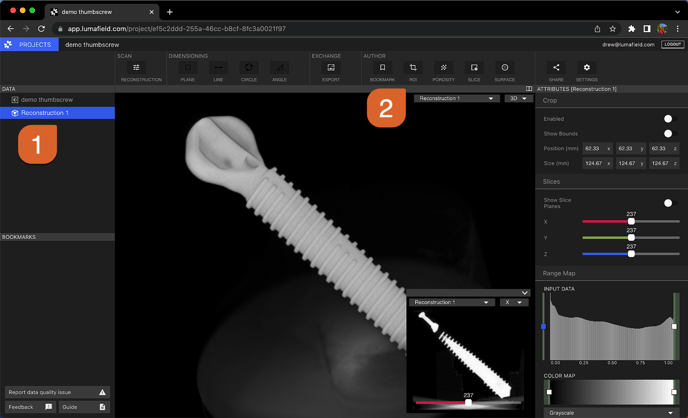The width and height of the screenshot is (688, 418).
Task: Go to the PROJECTS tab
Action: [28, 45]
